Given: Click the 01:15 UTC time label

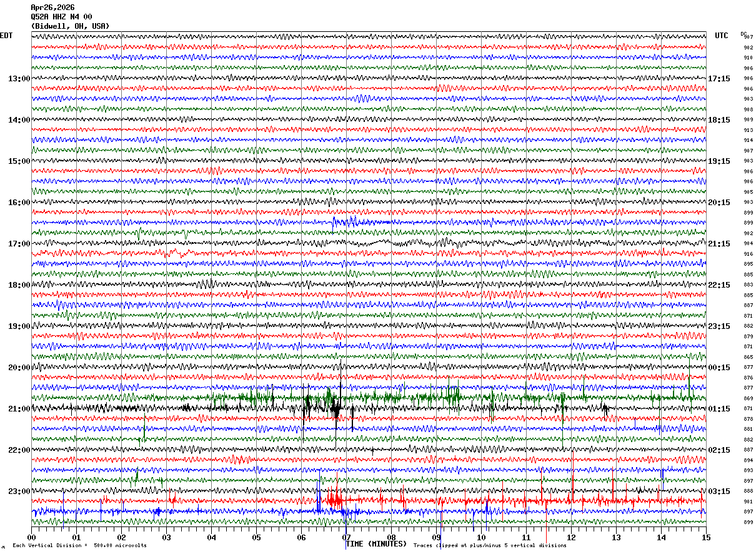Looking at the screenshot, I should pos(719,409).
